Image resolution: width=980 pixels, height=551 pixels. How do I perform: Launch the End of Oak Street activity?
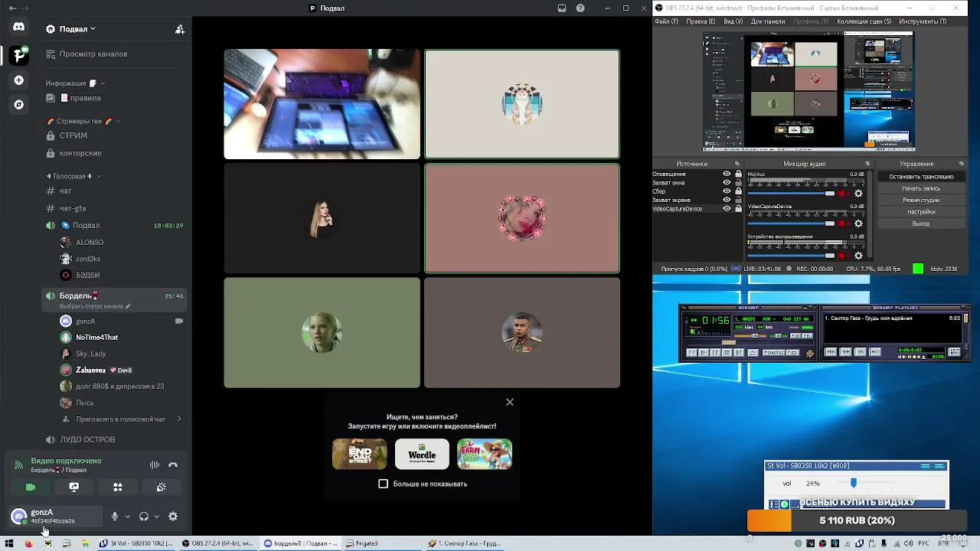tap(360, 454)
